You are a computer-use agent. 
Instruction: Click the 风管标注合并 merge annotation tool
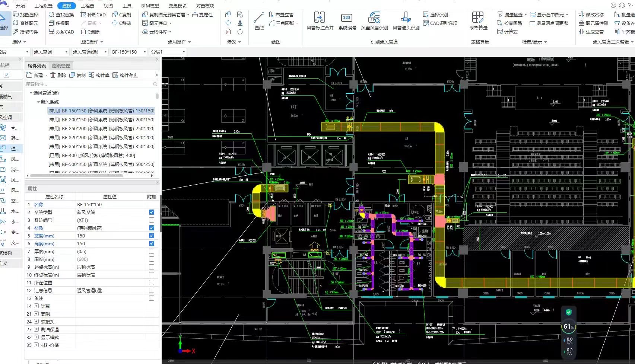[320, 21]
